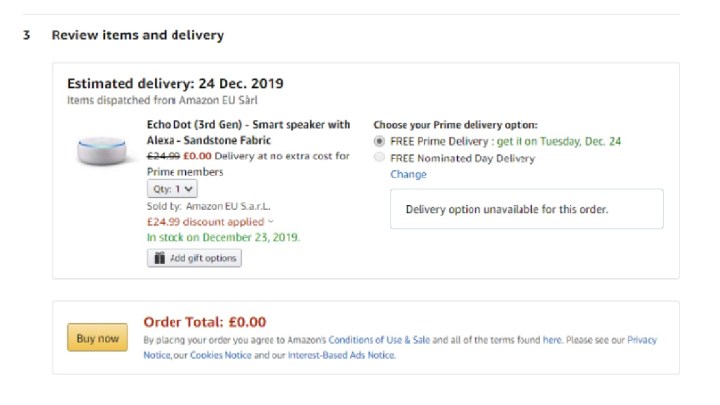The width and height of the screenshot is (720, 405).
Task: Click the "Review items and delivery" section heading
Action: [x=137, y=35]
